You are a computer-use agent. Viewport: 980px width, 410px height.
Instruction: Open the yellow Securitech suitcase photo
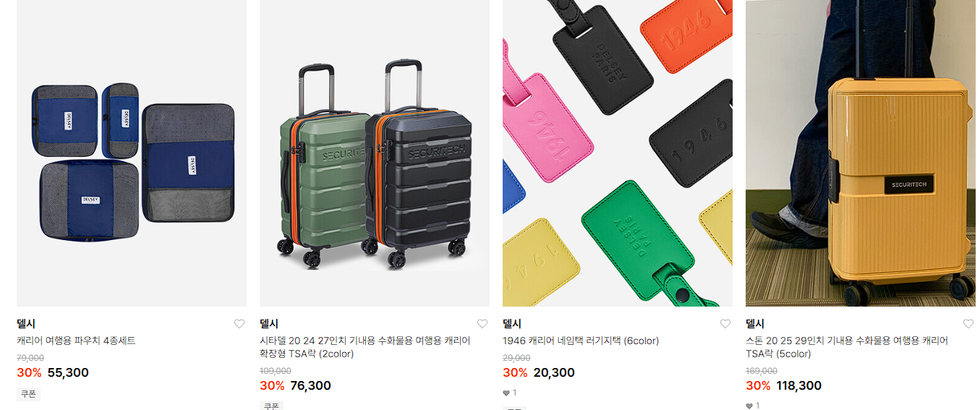861,153
